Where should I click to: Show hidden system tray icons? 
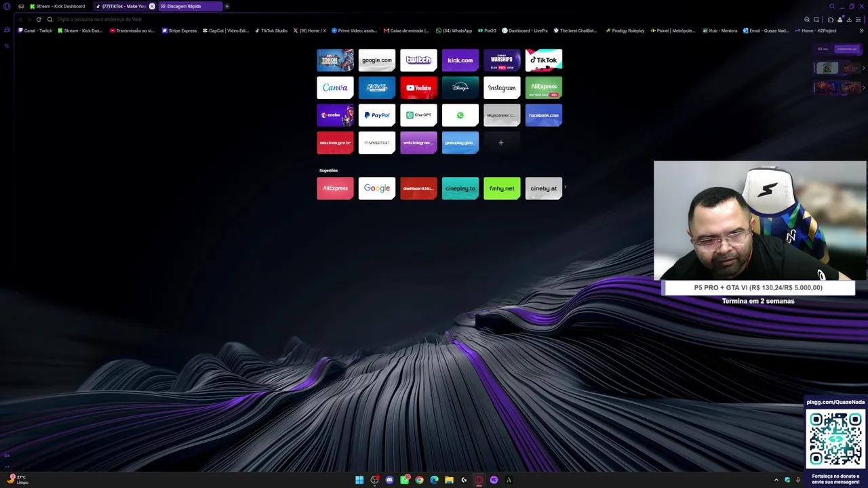(x=776, y=480)
